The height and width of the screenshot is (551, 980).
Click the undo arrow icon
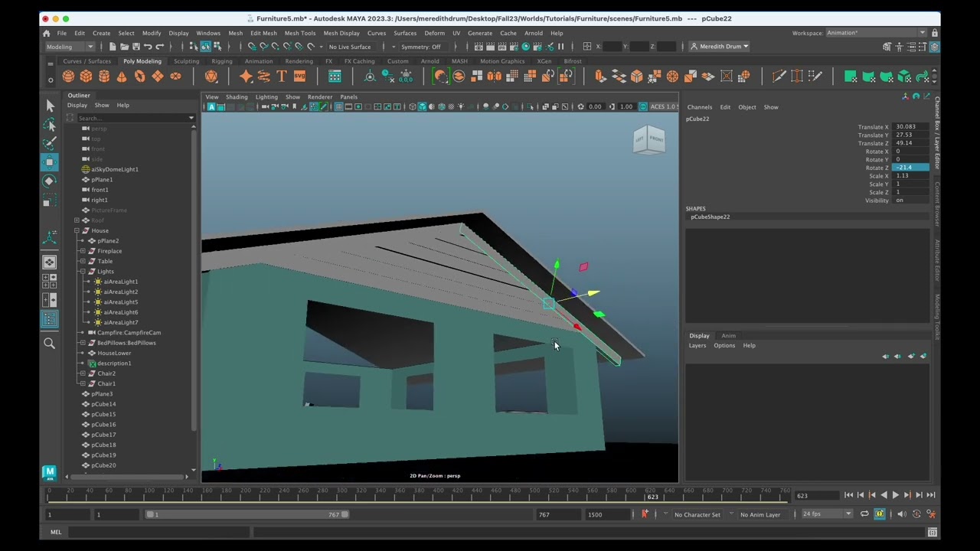(x=148, y=47)
